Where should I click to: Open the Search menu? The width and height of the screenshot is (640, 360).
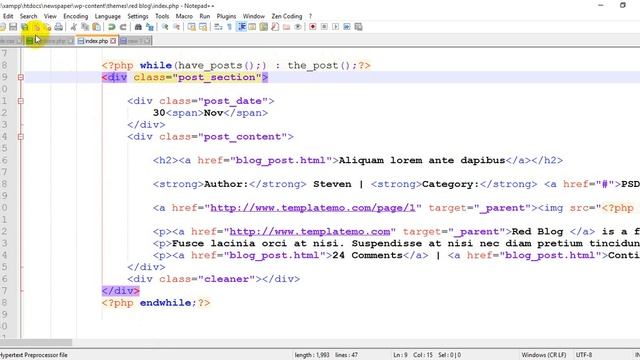pos(29,16)
